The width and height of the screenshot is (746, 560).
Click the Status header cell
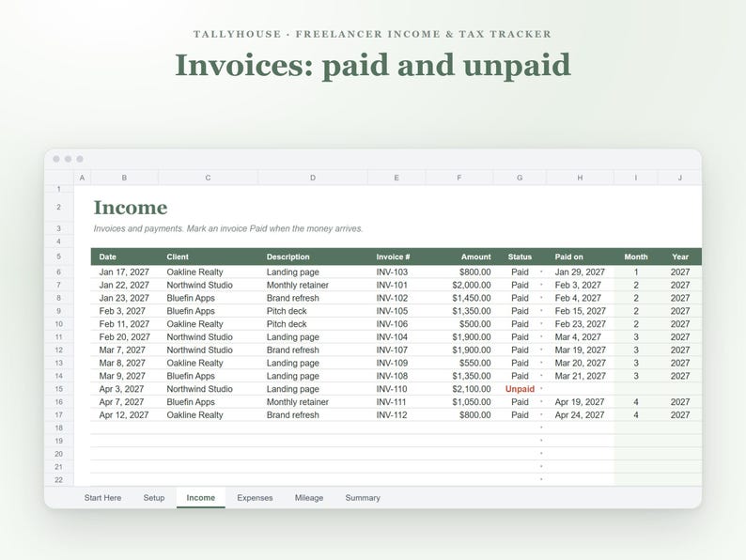tap(520, 257)
